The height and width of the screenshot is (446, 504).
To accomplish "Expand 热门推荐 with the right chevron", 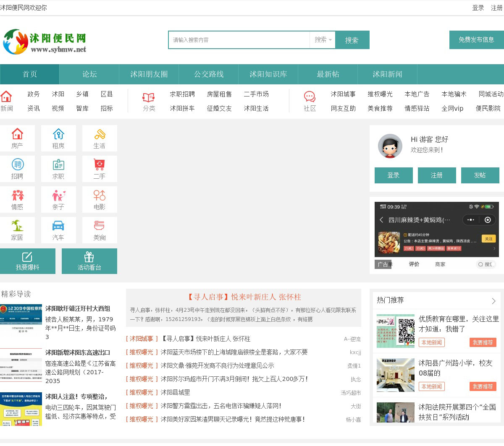I will click(493, 301).
